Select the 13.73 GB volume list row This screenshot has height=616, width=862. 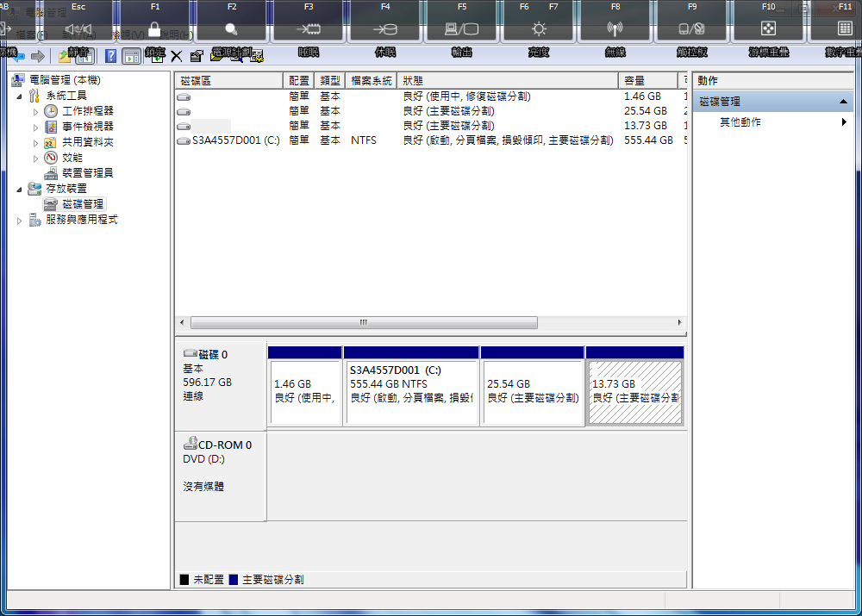click(431, 126)
